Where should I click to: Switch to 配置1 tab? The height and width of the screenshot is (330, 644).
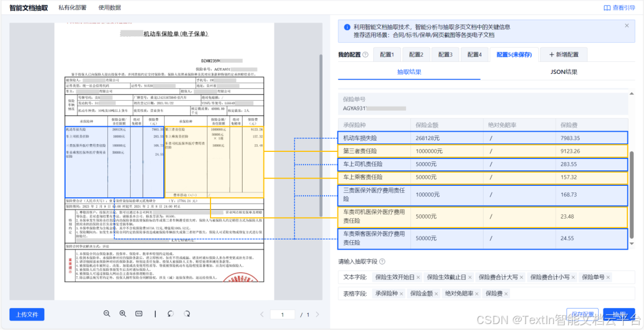387,55
